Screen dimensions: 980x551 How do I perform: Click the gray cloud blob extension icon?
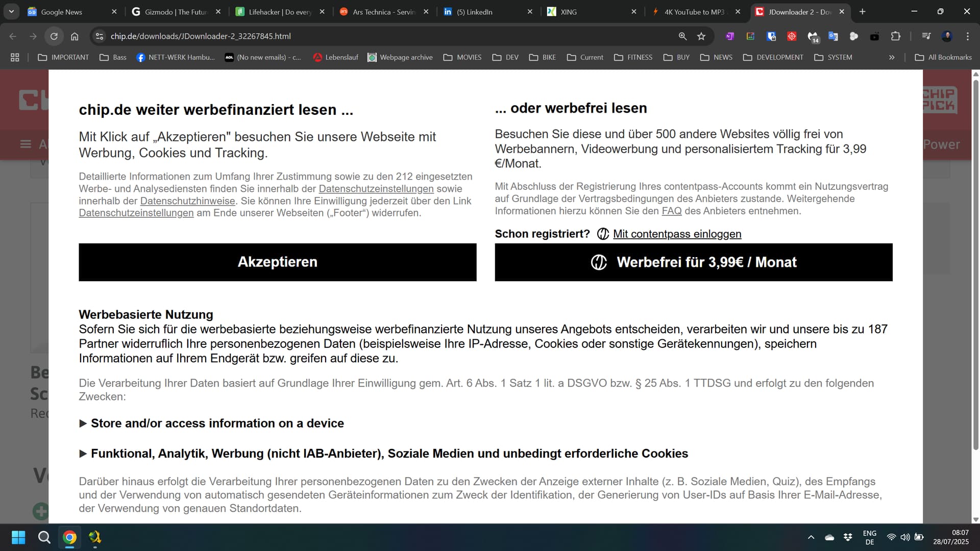[x=853, y=36]
